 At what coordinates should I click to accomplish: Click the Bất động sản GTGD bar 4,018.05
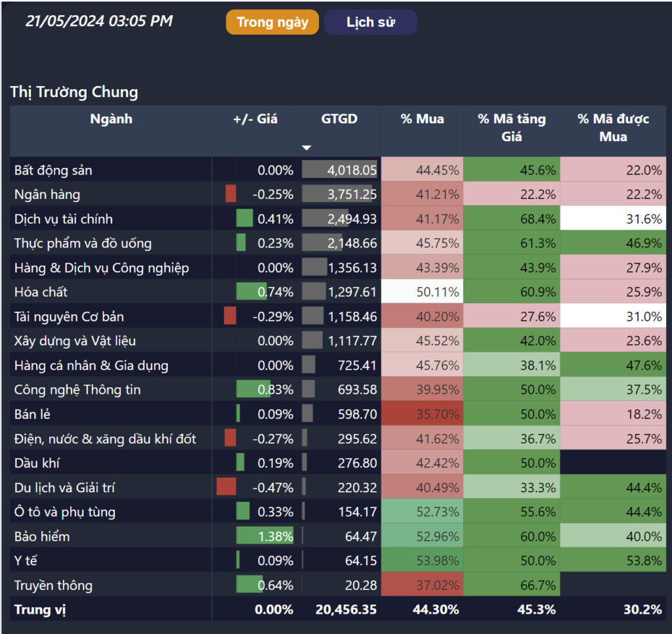tap(339, 171)
